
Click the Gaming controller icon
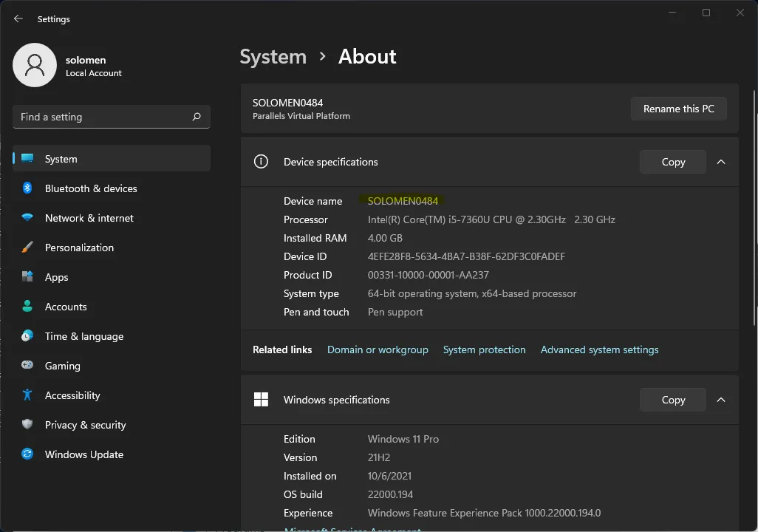click(27, 365)
